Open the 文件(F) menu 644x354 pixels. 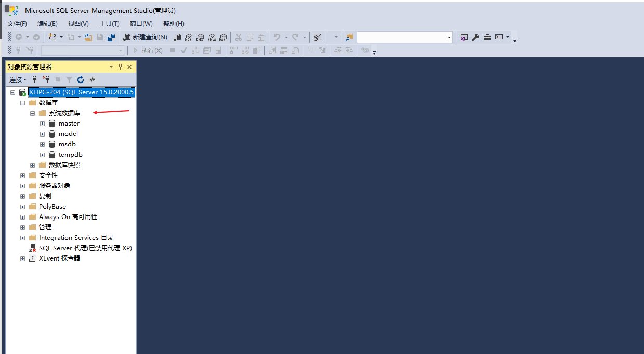(17, 24)
